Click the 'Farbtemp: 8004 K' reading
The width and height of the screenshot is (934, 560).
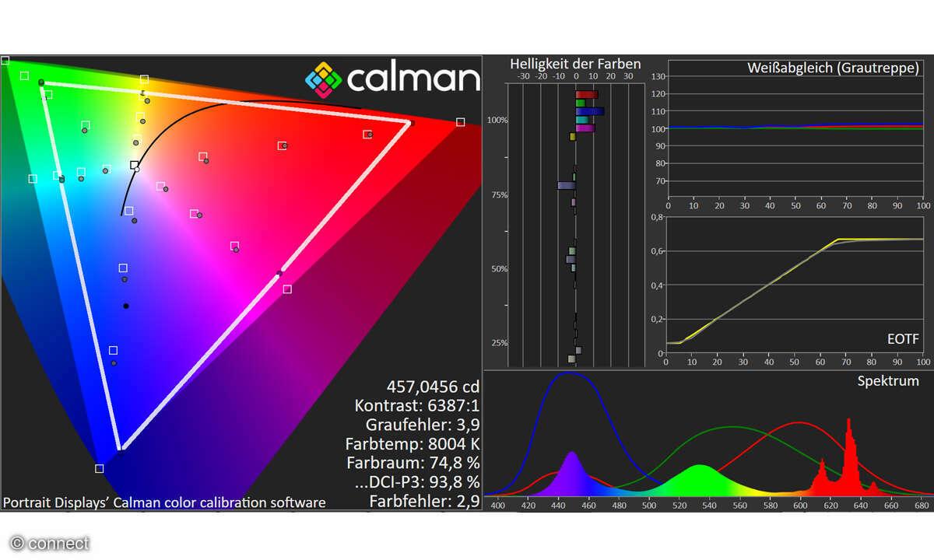tap(413, 444)
